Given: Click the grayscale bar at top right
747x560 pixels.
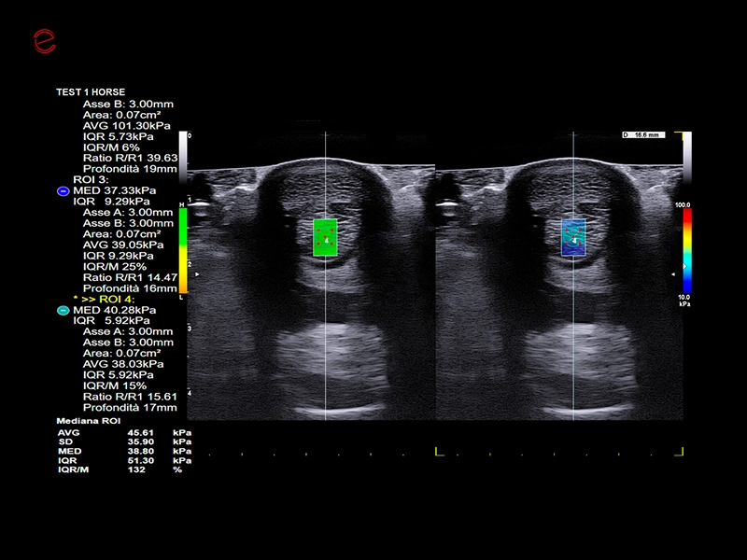Looking at the screenshot, I should click(686, 159).
